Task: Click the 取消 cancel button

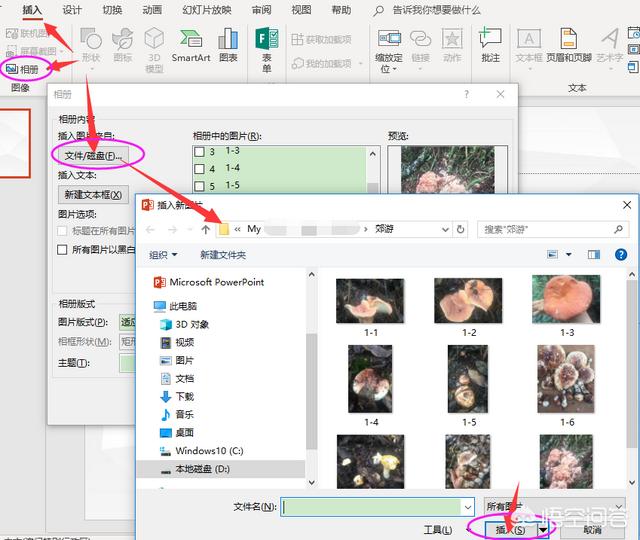Action: [x=592, y=530]
